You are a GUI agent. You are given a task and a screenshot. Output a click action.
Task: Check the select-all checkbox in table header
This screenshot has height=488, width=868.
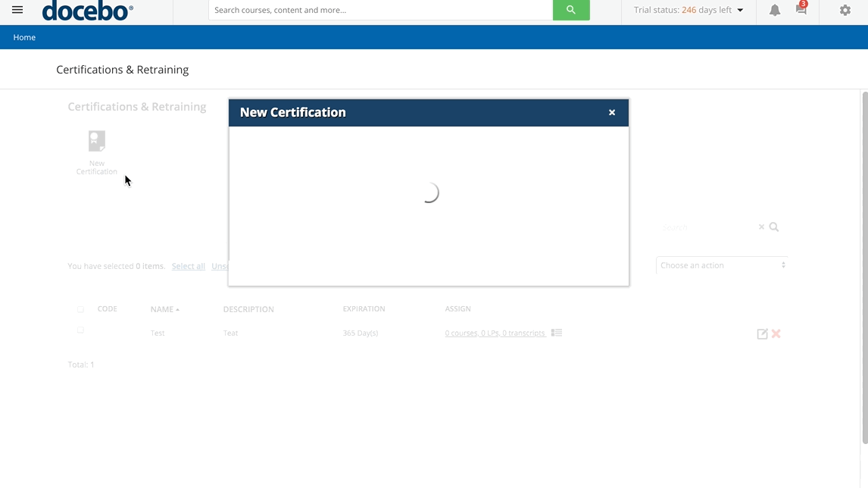point(80,308)
